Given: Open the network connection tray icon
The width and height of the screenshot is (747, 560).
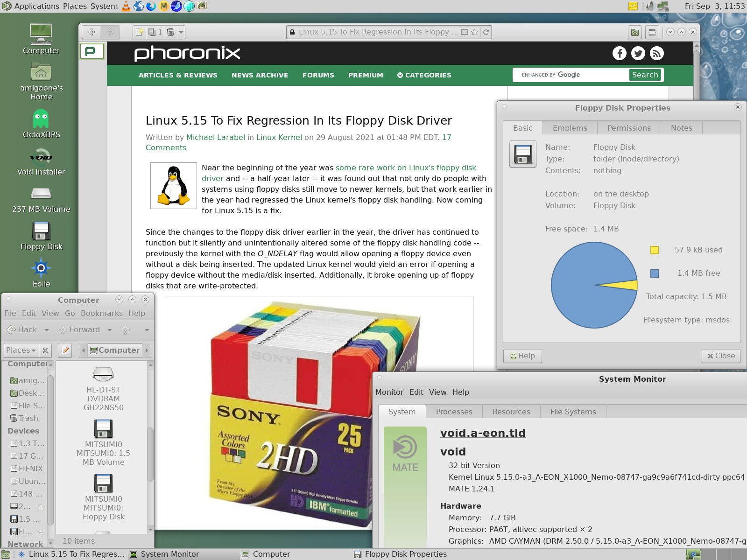Looking at the screenshot, I should [x=663, y=6].
